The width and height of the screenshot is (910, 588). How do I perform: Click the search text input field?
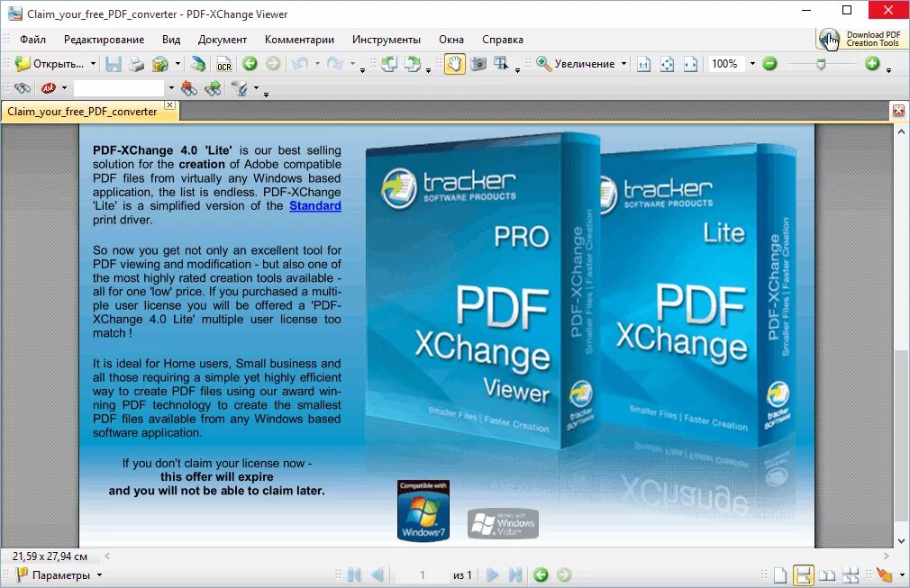pyautogui.click(x=119, y=88)
